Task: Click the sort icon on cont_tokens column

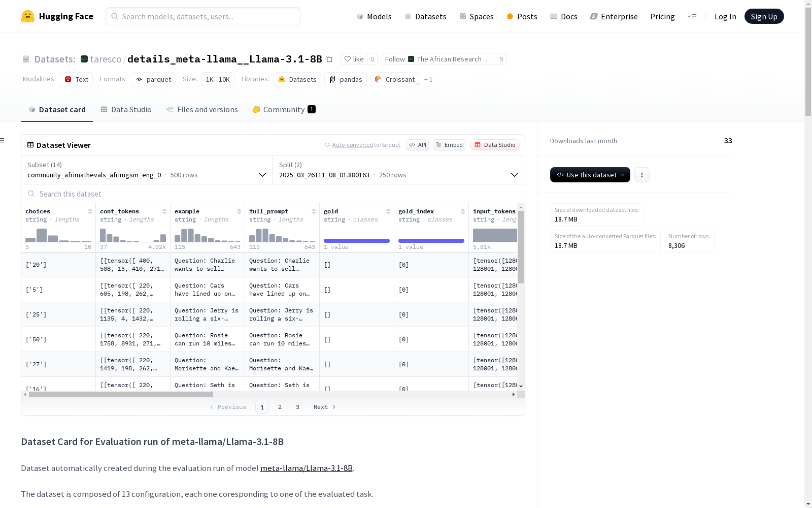Action: pyautogui.click(x=164, y=211)
